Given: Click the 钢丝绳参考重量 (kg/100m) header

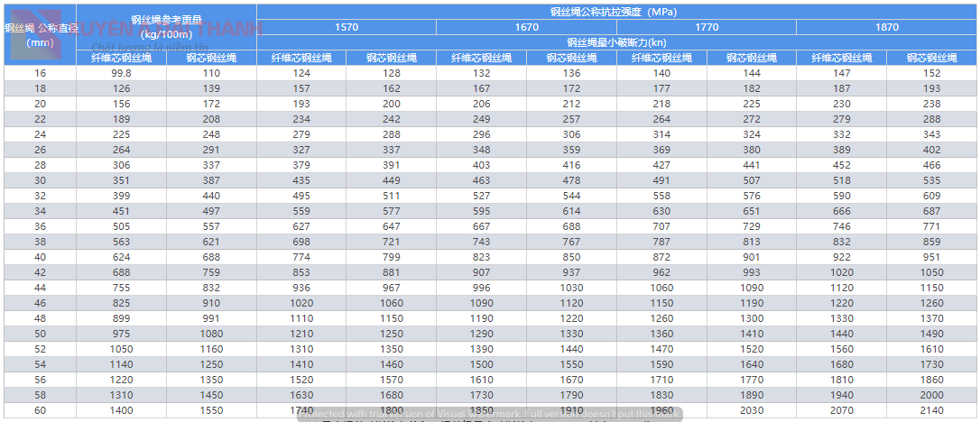Looking at the screenshot, I should point(166,27).
